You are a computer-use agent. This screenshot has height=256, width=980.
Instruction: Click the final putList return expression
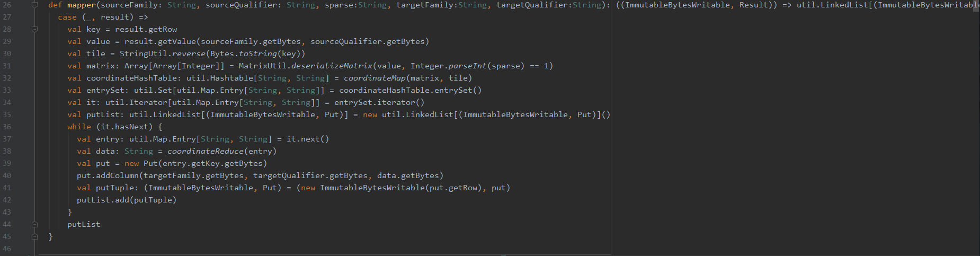84,224
